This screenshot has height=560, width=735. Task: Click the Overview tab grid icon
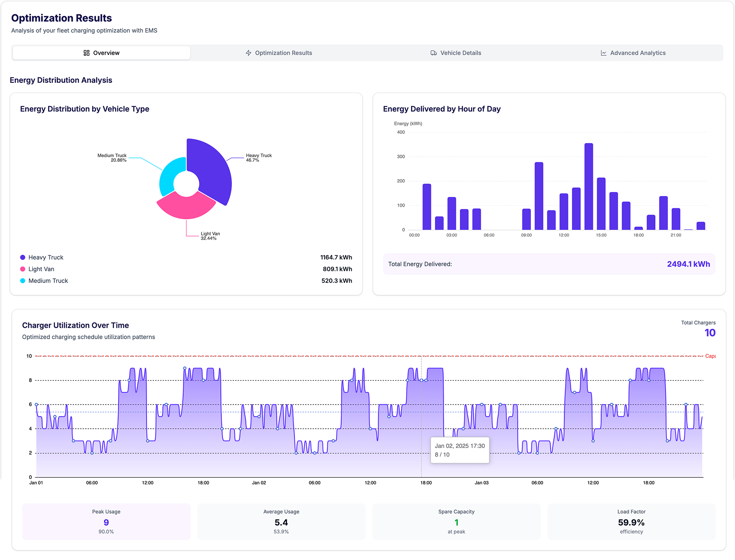pyautogui.click(x=86, y=53)
